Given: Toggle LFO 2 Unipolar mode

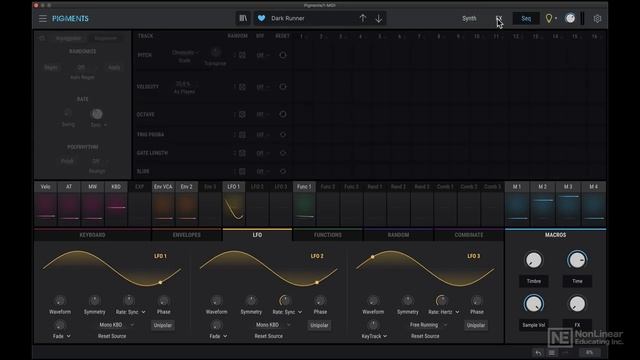Looking at the screenshot, I should click(319, 325).
